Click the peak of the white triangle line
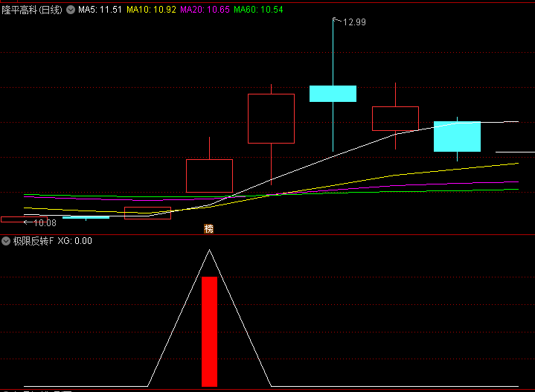The height and width of the screenshot is (392, 535). (x=209, y=251)
